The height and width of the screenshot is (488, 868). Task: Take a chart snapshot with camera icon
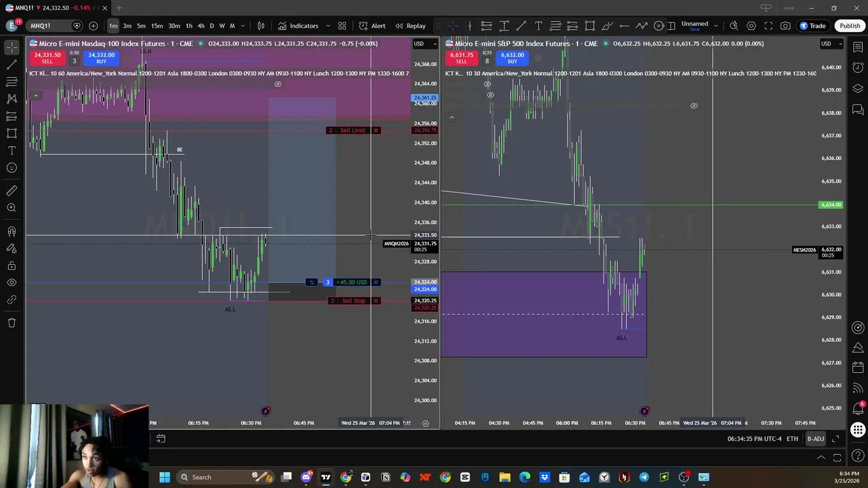tap(785, 26)
